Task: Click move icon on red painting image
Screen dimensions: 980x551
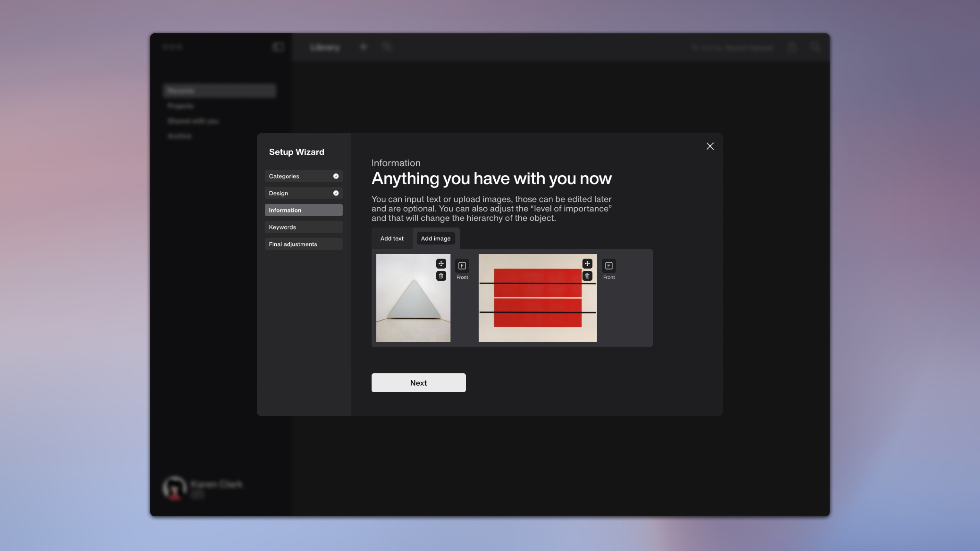Action: tap(587, 264)
